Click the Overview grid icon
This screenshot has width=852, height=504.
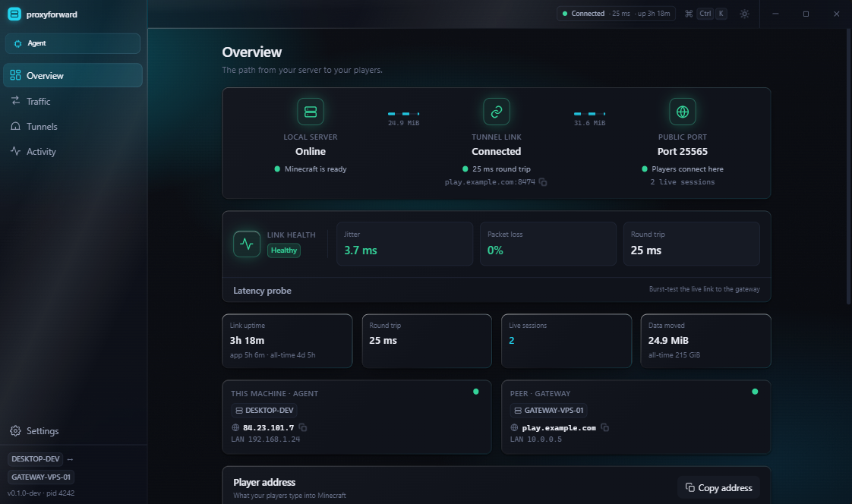coord(15,75)
